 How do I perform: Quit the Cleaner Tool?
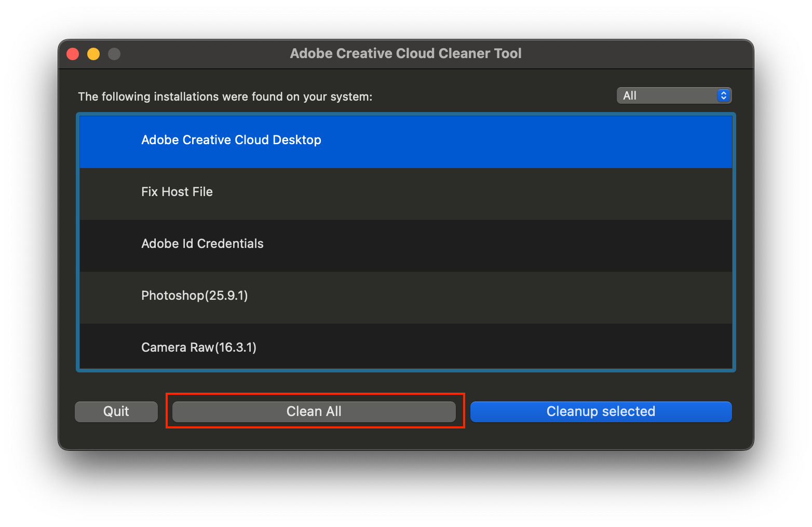tap(116, 411)
